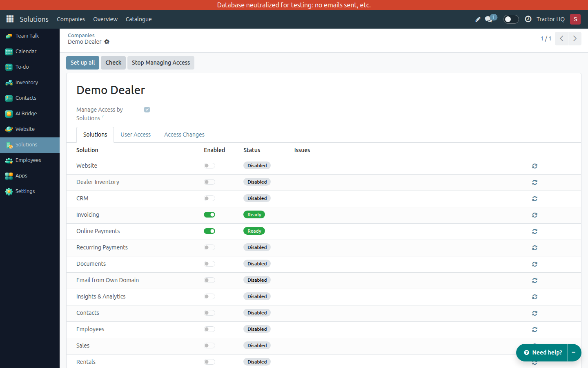
Task: Open the conversations chat bubble icon
Action: pos(489,19)
